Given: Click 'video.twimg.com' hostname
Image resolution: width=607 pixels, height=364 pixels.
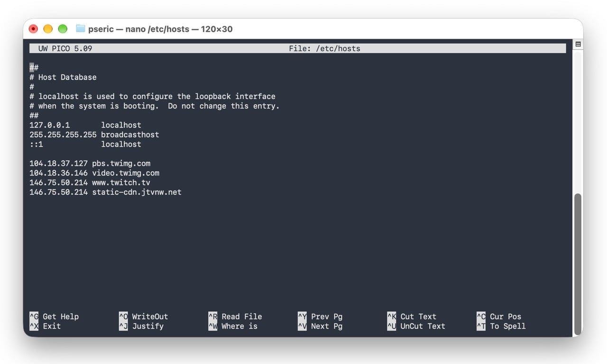Looking at the screenshot, I should point(126,173).
